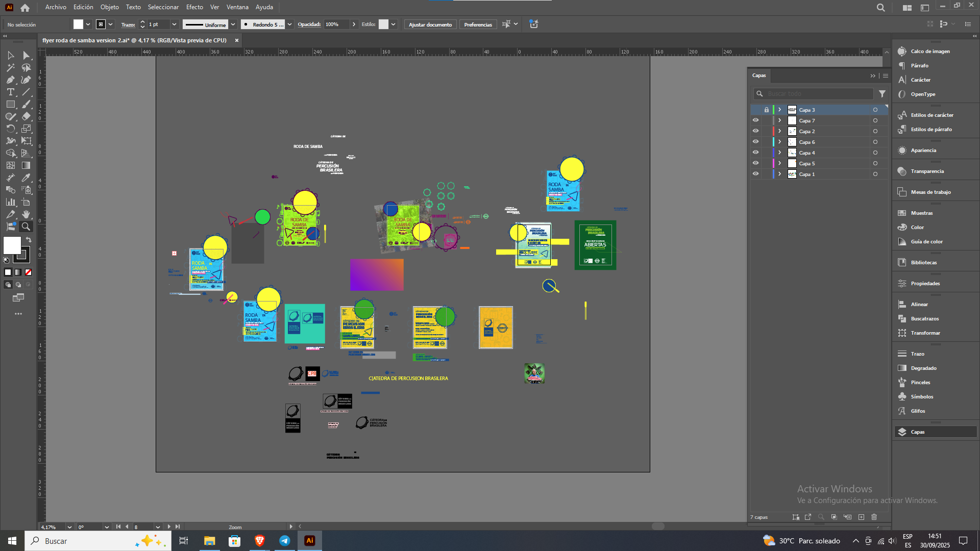Select the Type tool
The image size is (980, 551).
[x=10, y=92]
